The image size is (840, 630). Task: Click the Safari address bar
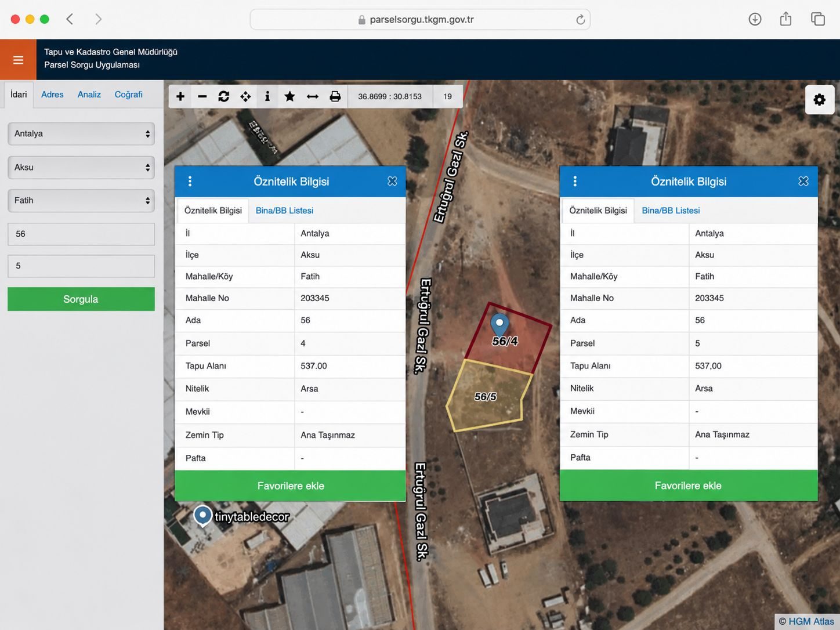pos(420,19)
